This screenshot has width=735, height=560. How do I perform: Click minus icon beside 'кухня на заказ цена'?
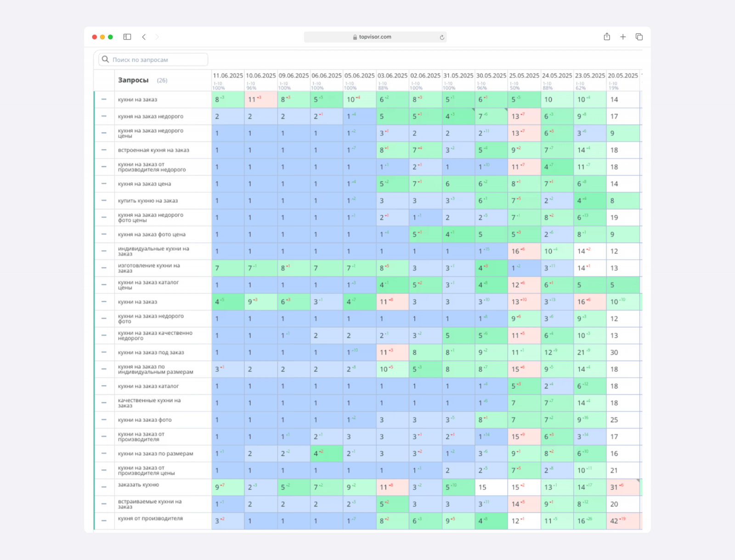coord(104,184)
